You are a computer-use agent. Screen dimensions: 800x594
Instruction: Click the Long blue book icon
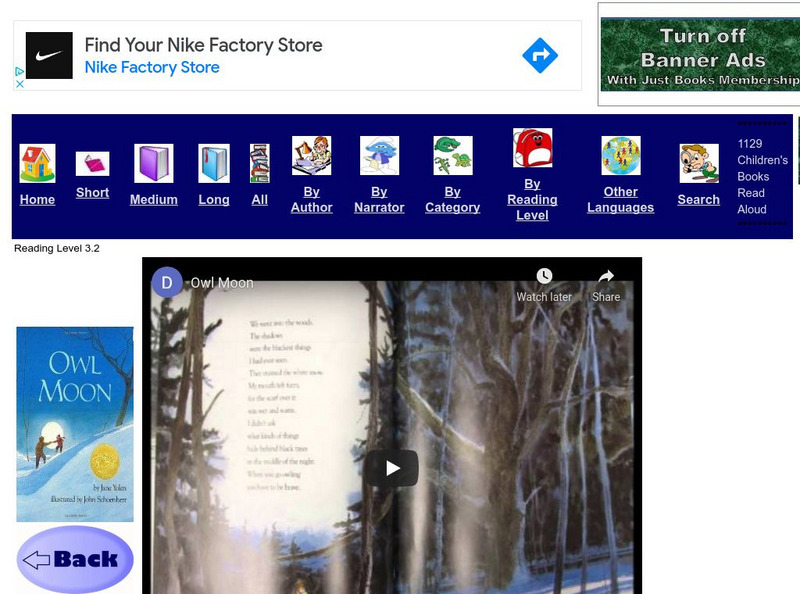(214, 163)
